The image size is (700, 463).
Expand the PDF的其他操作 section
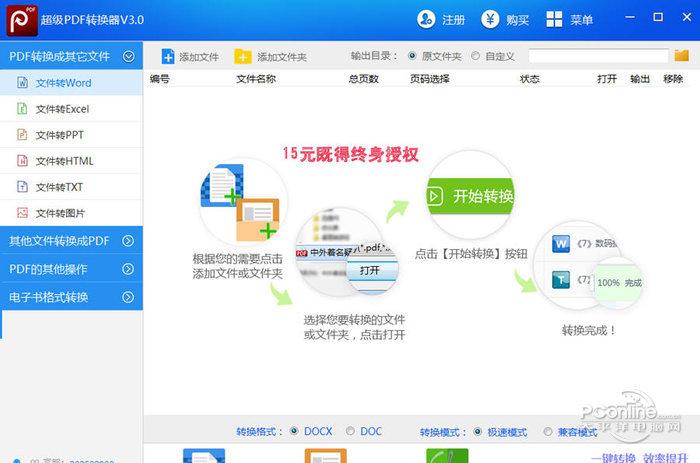(x=71, y=269)
